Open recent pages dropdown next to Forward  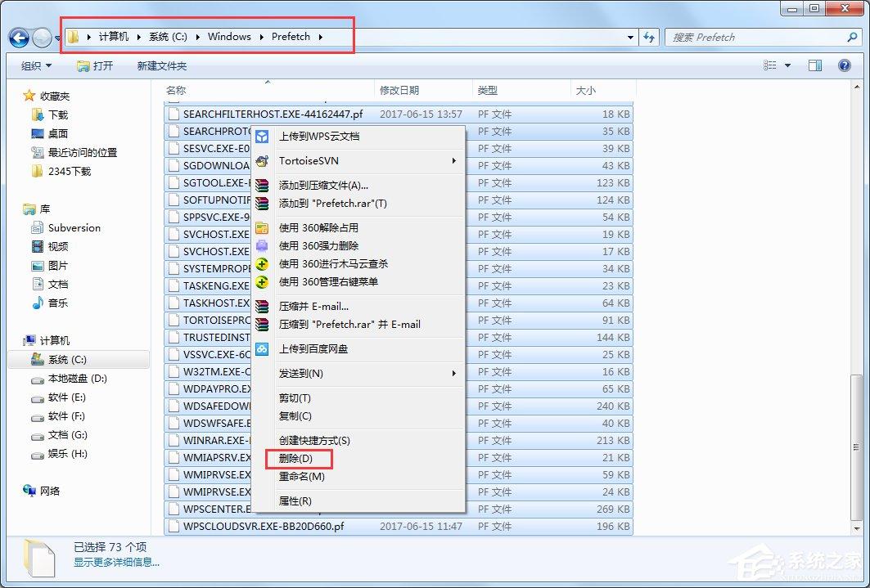[x=58, y=38]
